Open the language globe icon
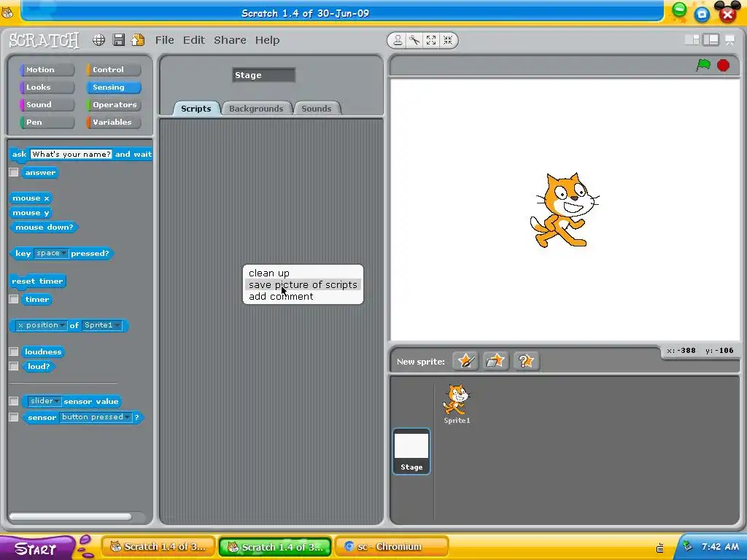Image resolution: width=747 pixels, height=560 pixels. coord(98,40)
